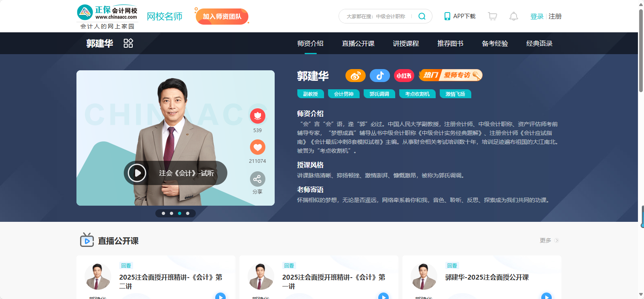Open the 网校名师 heading link
The height and width of the screenshot is (299, 644).
[165, 17]
